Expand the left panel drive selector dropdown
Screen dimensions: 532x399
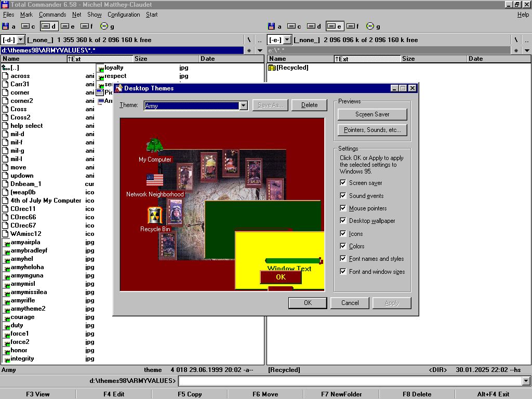tap(21, 40)
